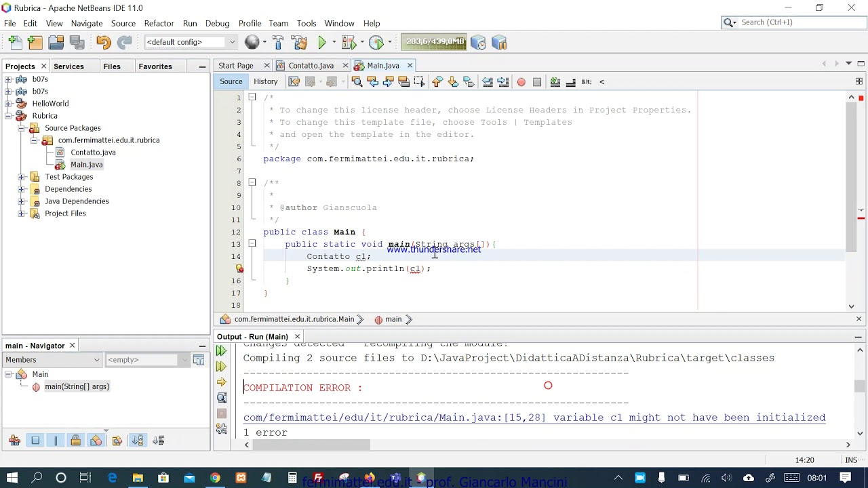Screen dimensions: 868x488
Task: Click the Shift Line Right icon
Action: tap(502, 81)
